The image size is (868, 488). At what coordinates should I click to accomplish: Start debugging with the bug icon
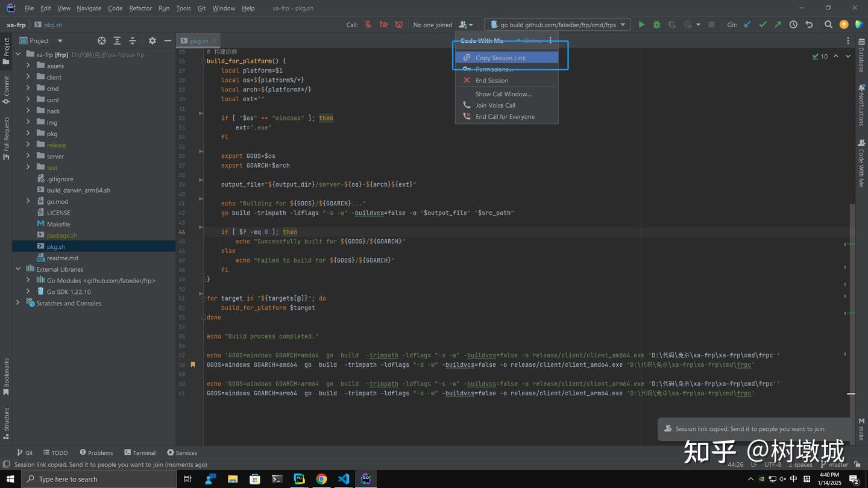click(x=656, y=24)
